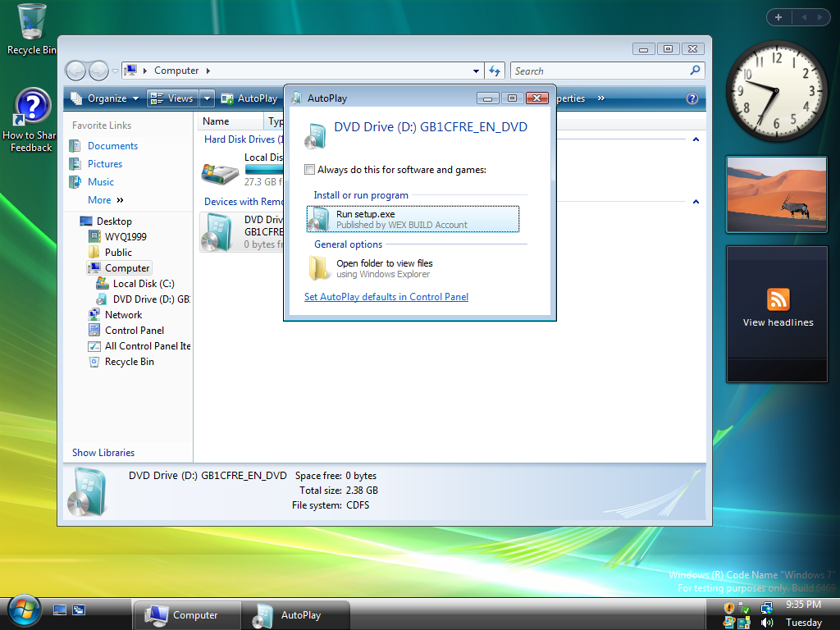Image resolution: width=840 pixels, height=630 pixels.
Task: Expand More favorite links chevron
Action: coord(120,200)
